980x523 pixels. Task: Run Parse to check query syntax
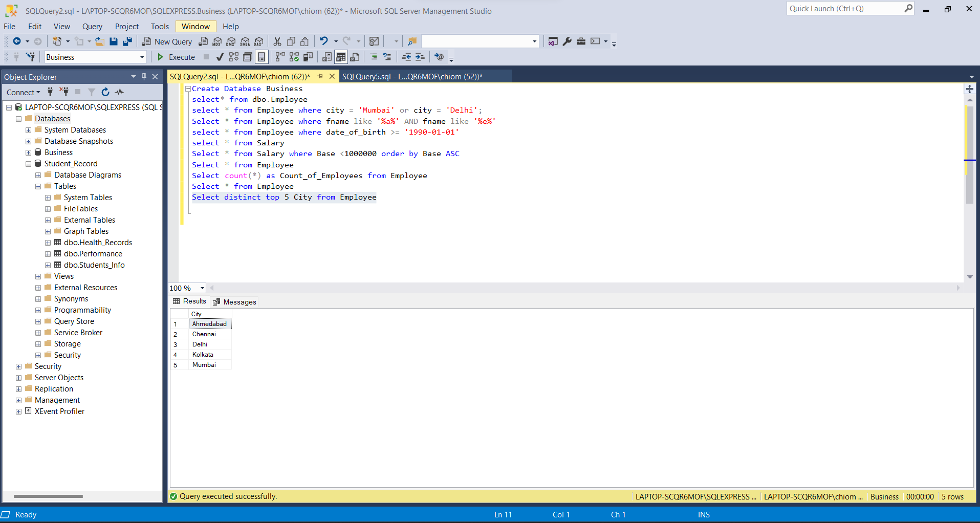click(219, 57)
